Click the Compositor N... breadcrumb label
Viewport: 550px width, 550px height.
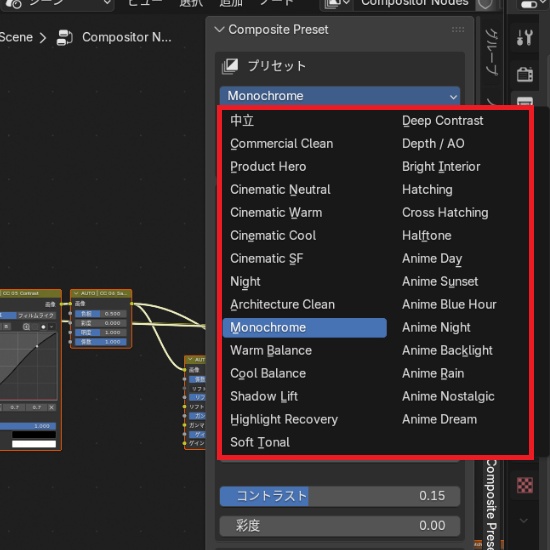click(x=127, y=37)
